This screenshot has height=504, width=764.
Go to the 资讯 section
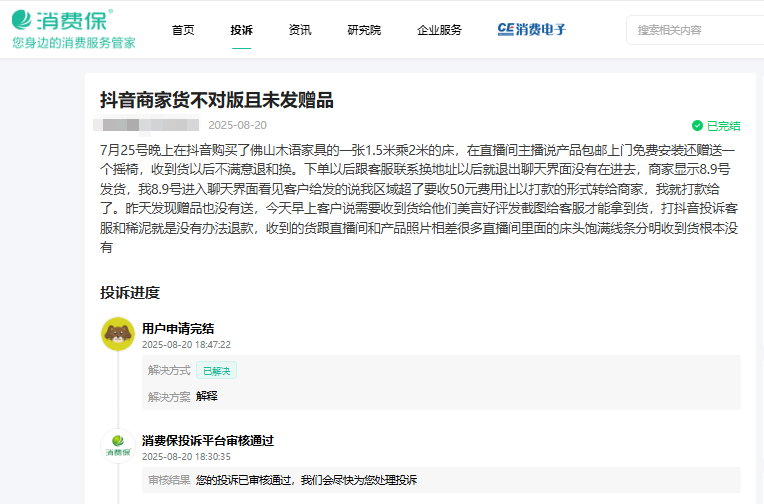[x=300, y=30]
